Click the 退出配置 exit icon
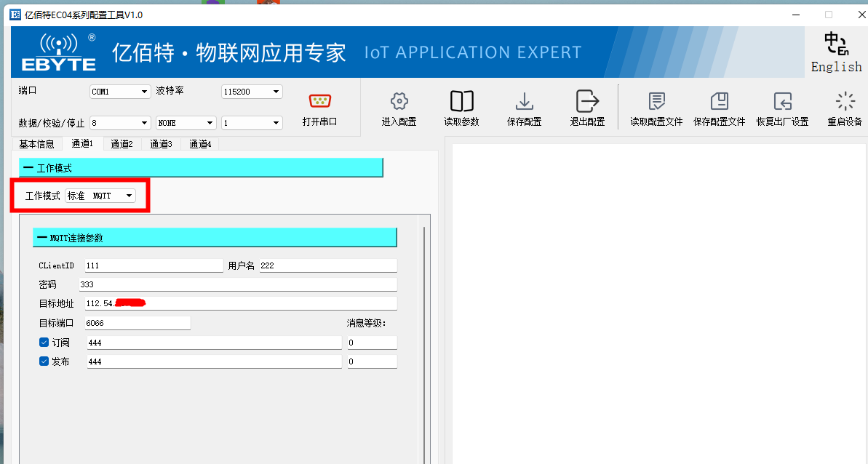Screen dimensions: 868x464 pos(586,101)
